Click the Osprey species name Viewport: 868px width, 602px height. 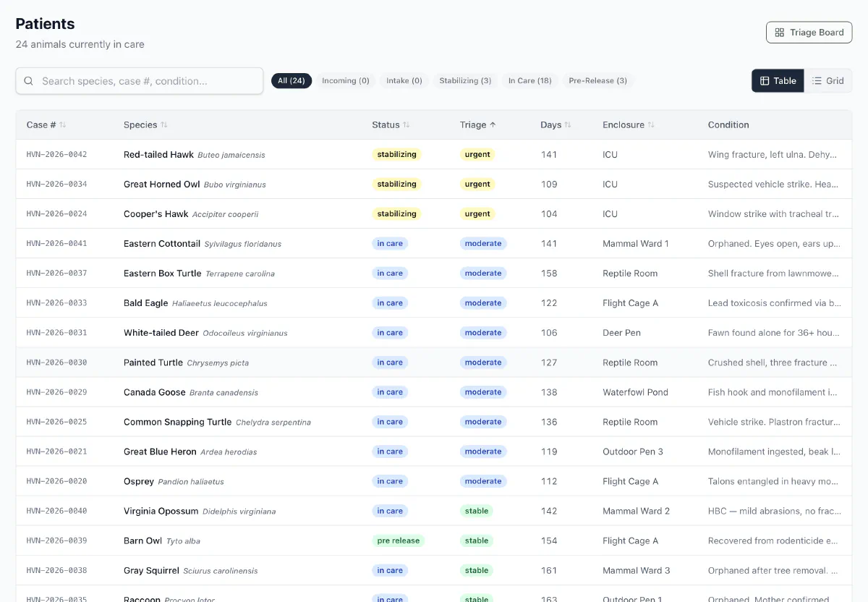coord(139,481)
